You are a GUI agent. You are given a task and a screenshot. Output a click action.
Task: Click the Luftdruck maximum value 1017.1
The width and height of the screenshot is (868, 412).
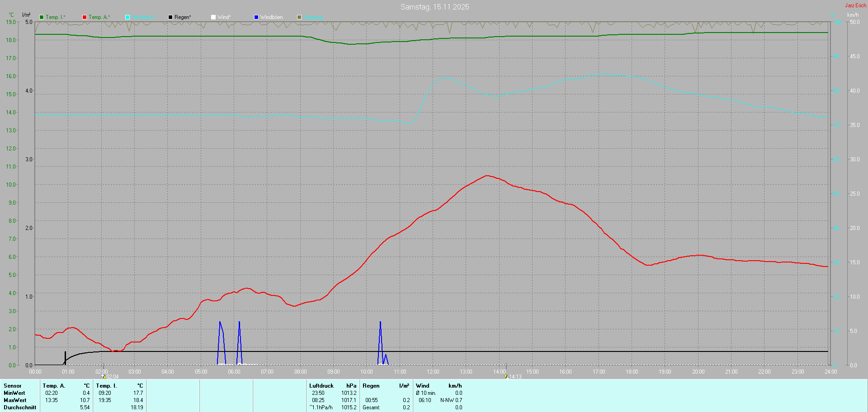[x=349, y=400]
